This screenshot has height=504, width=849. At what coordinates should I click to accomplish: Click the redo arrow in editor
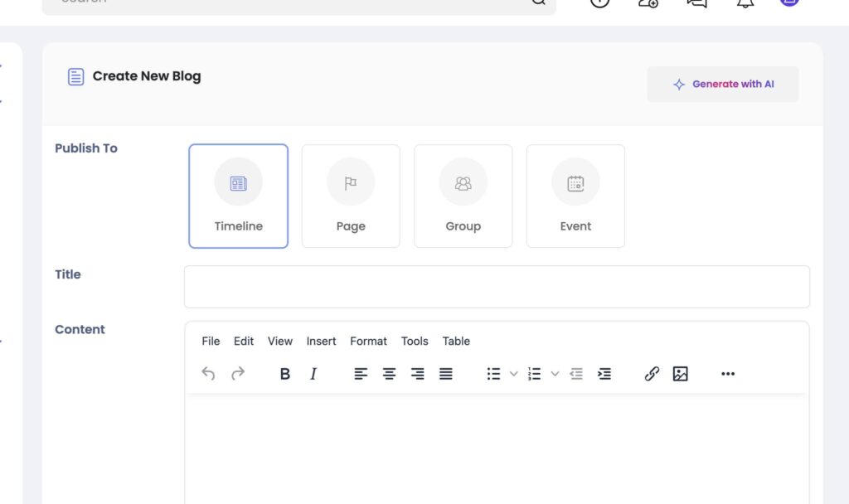[238, 374]
